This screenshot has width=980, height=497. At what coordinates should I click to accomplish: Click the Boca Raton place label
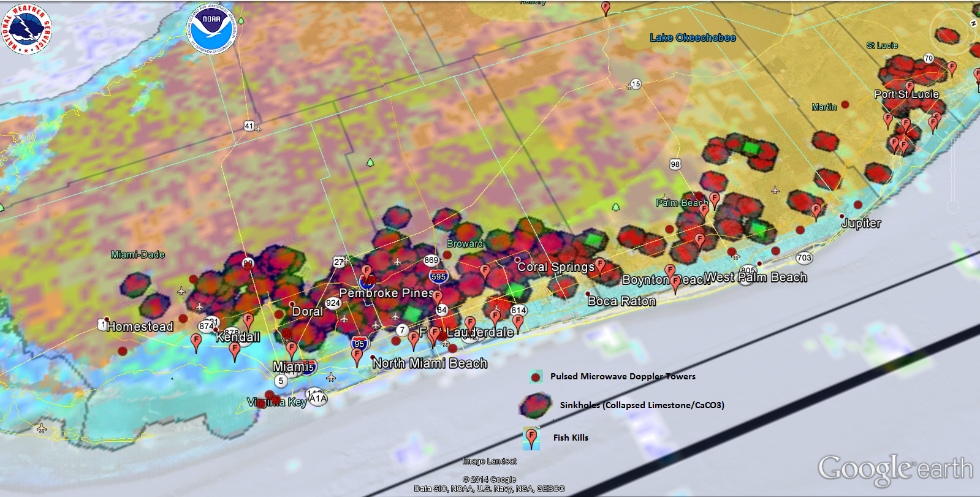(621, 301)
